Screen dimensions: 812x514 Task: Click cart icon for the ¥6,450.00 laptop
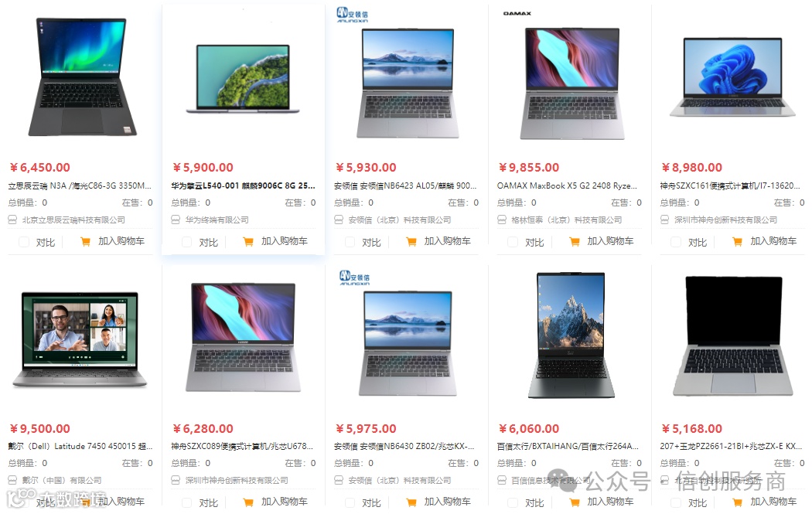(x=85, y=242)
